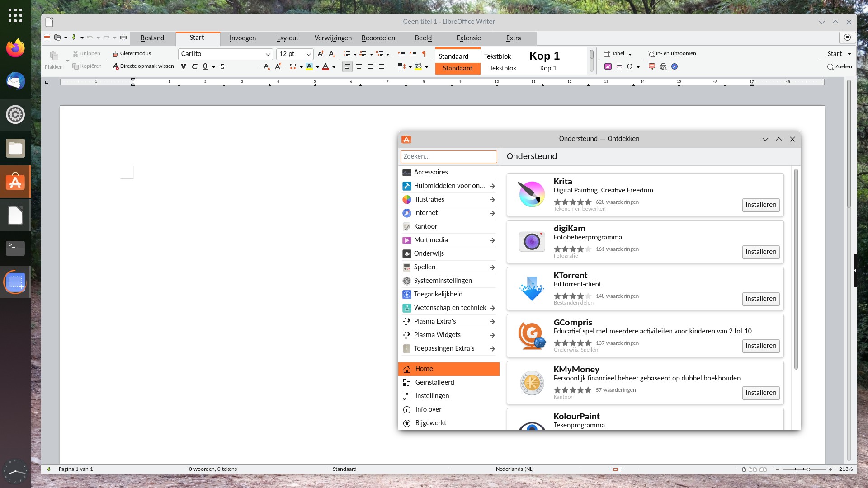
Task: Center the paragraph alignment
Action: click(x=359, y=67)
